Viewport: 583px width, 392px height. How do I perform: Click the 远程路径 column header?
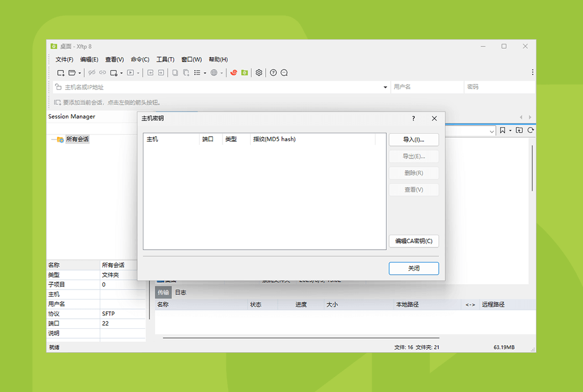click(507, 305)
